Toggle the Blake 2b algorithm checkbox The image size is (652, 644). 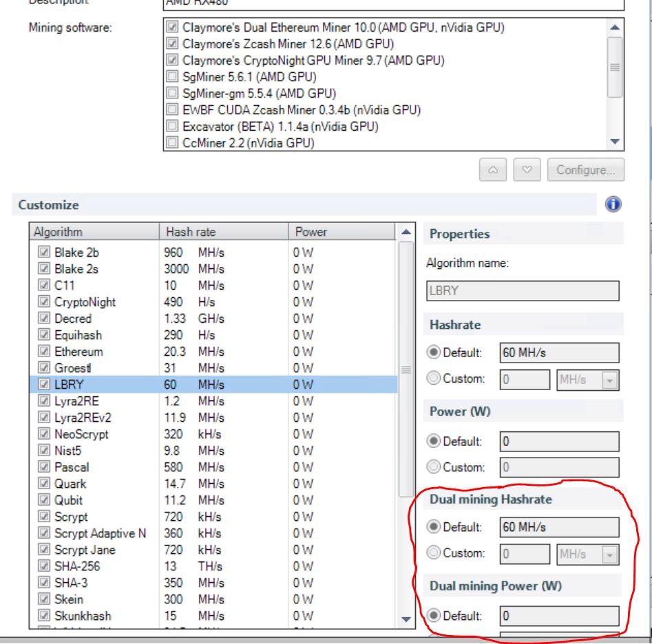43,252
